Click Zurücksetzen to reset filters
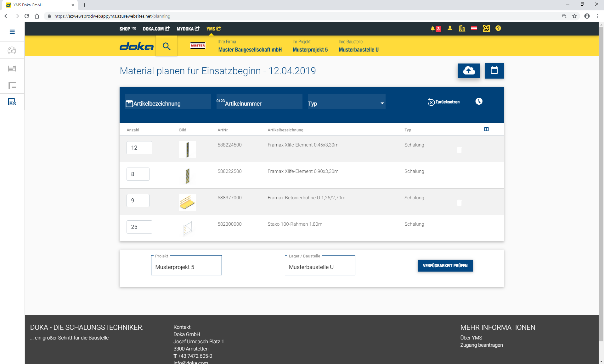604x364 pixels. (444, 102)
